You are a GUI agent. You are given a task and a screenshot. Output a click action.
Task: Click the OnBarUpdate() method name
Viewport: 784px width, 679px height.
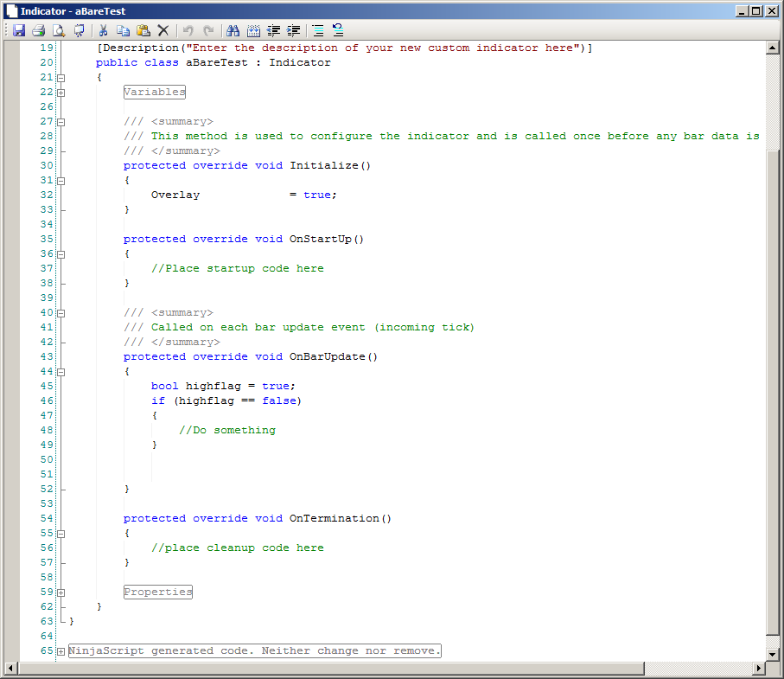click(x=334, y=356)
